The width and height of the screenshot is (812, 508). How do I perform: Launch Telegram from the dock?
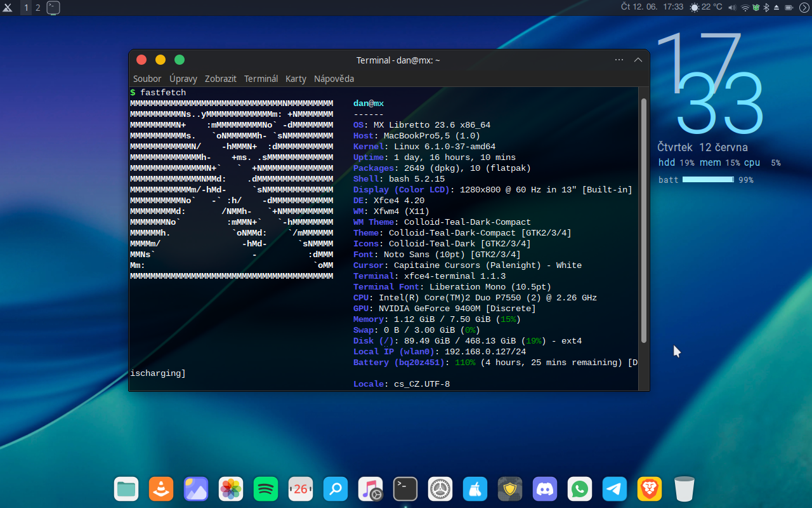pyautogui.click(x=614, y=489)
